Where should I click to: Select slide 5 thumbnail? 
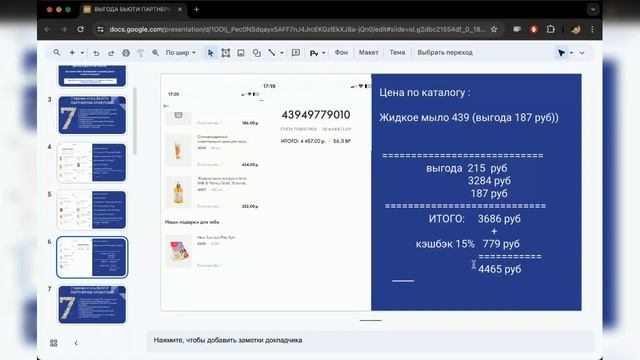pos(92,210)
